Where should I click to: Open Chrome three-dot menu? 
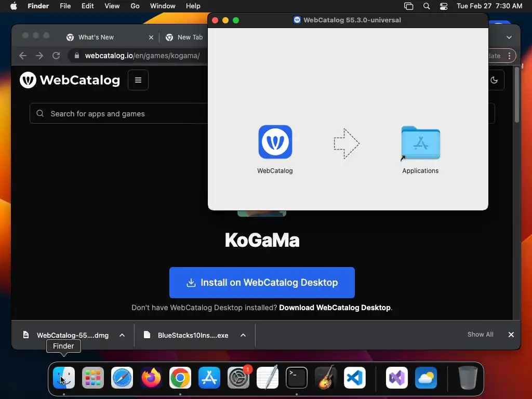(509, 56)
